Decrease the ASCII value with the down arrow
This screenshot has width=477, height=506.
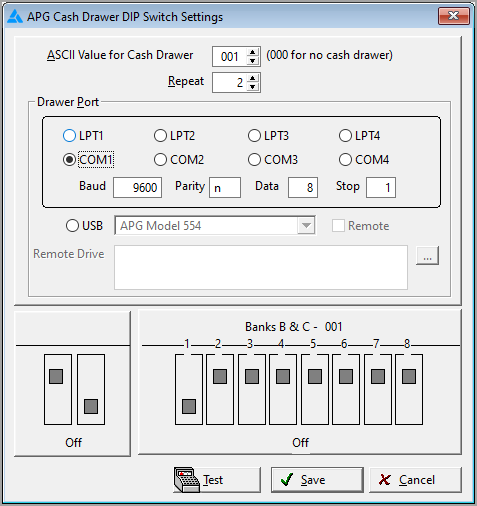253,60
